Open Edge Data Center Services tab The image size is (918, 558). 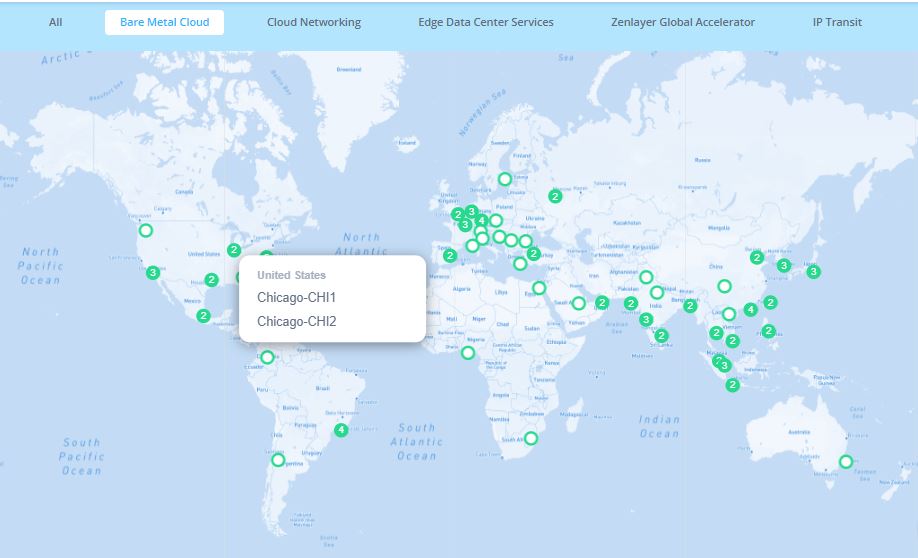pyautogui.click(x=486, y=22)
